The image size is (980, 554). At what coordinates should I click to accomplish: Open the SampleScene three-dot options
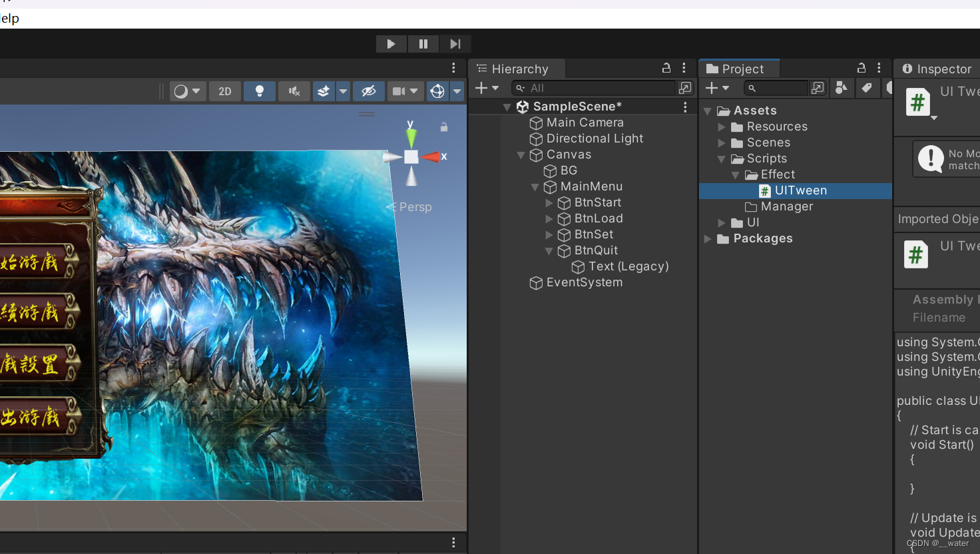coord(685,107)
